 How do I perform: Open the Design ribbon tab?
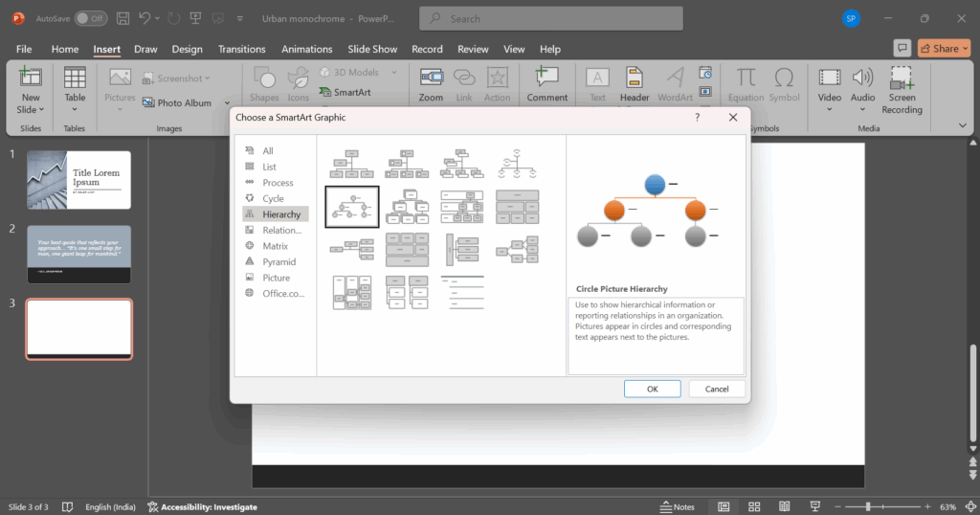(187, 49)
